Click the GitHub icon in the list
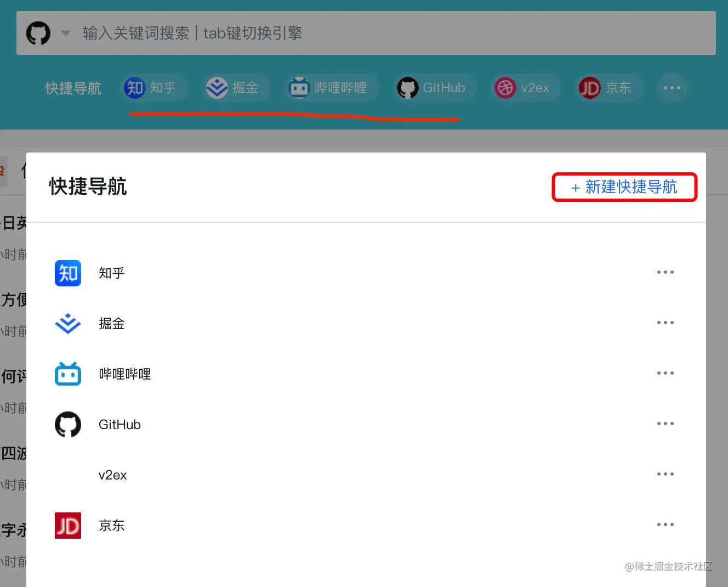This screenshot has width=728, height=587. tap(68, 425)
